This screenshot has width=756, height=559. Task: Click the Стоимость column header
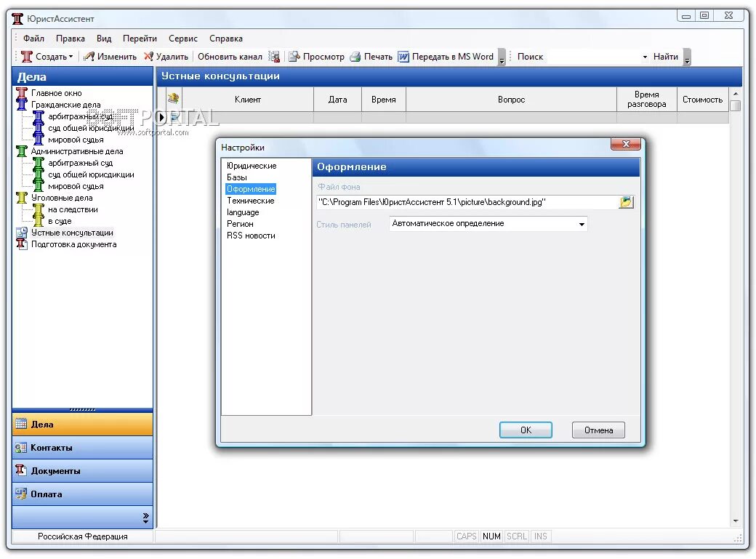(702, 100)
